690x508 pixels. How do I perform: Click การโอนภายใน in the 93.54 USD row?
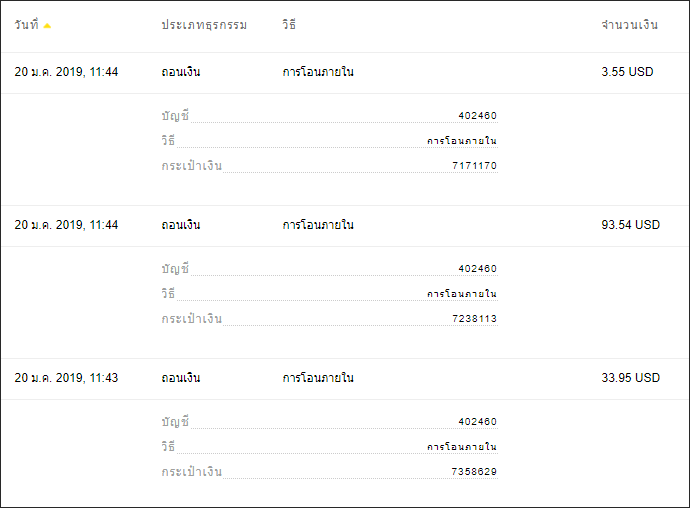tap(318, 225)
